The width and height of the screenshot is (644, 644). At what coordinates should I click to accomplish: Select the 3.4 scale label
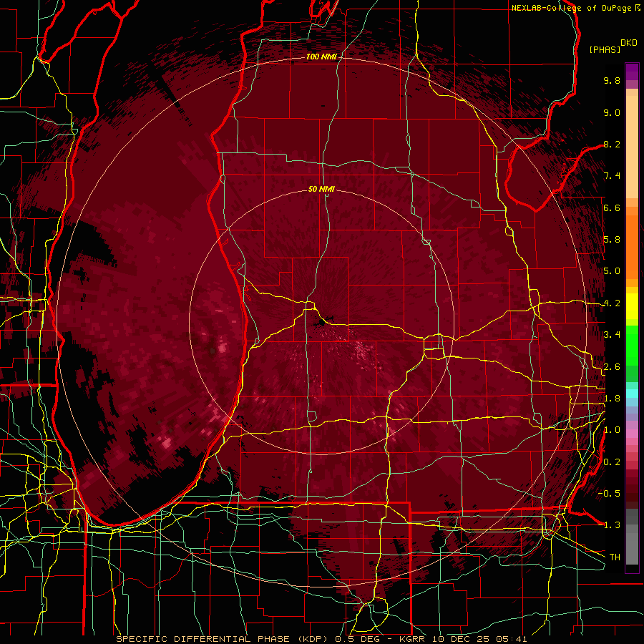click(x=612, y=335)
